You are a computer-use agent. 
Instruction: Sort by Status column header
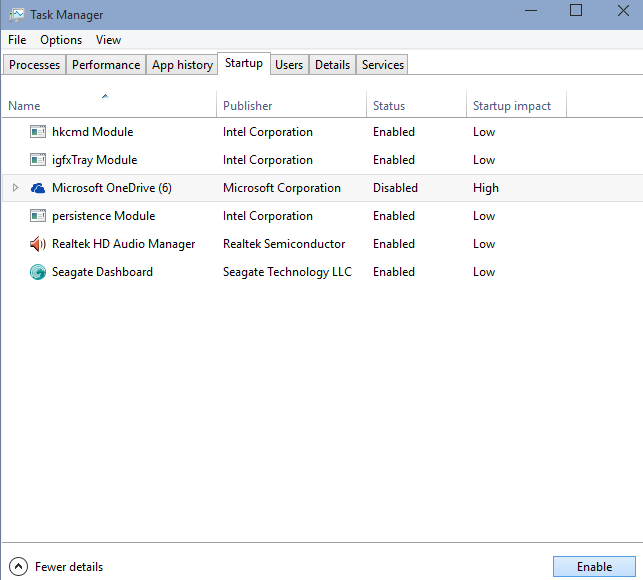[389, 106]
